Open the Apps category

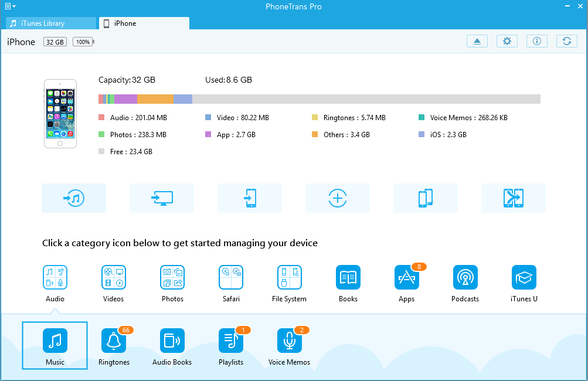tap(407, 277)
